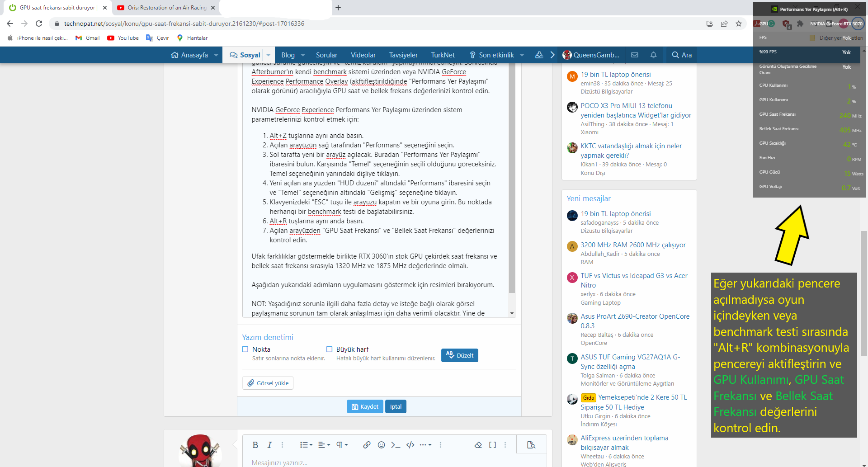Click the preview icon in the reply editor

click(531, 445)
